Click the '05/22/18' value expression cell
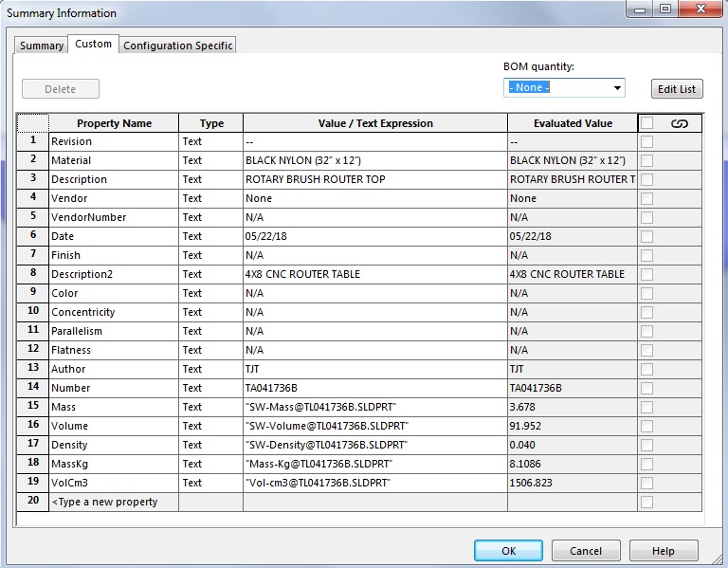The image size is (728, 568). [375, 236]
